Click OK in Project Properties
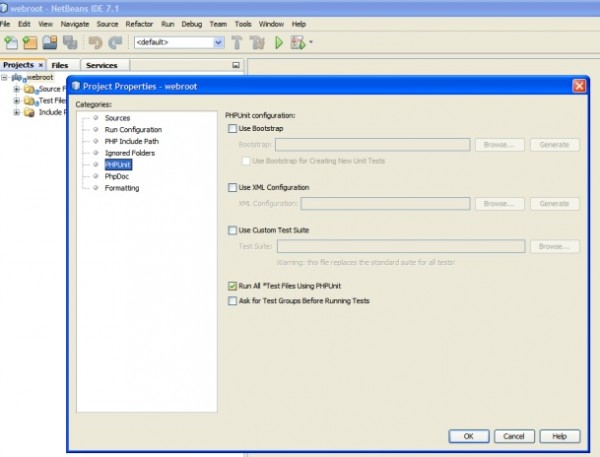600x457 pixels. click(x=468, y=436)
